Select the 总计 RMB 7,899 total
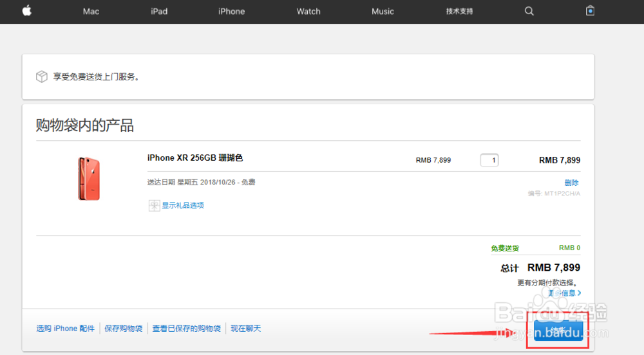The height and width of the screenshot is (355, 644). (x=540, y=268)
